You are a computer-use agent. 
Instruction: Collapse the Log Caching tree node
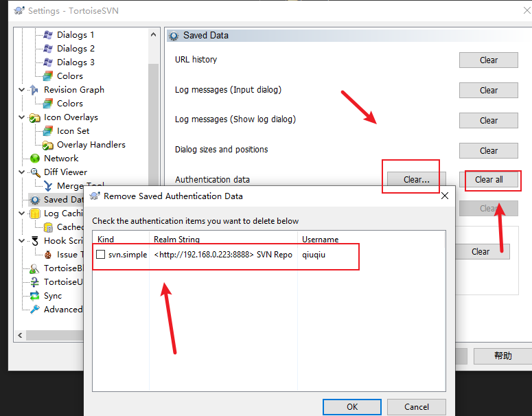pyautogui.click(x=22, y=213)
